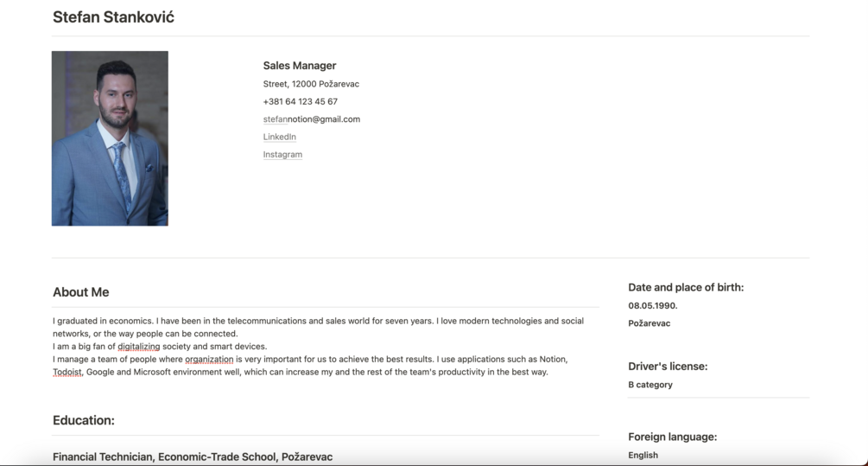This screenshot has height=466, width=868.
Task: Click the Driver's license: heading
Action: (x=668, y=367)
